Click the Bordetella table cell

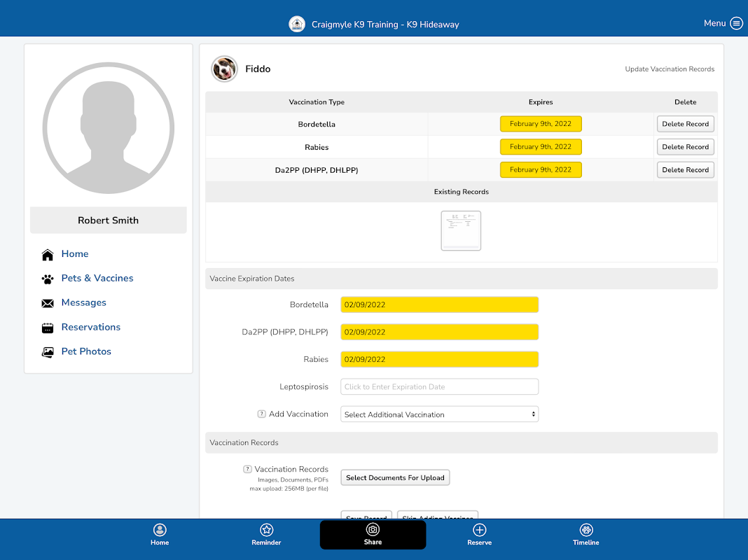(x=317, y=124)
